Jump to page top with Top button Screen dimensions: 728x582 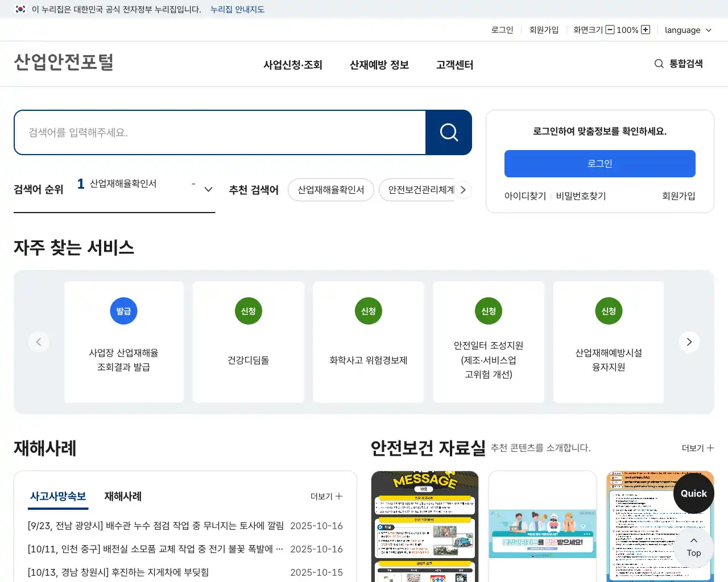click(693, 547)
